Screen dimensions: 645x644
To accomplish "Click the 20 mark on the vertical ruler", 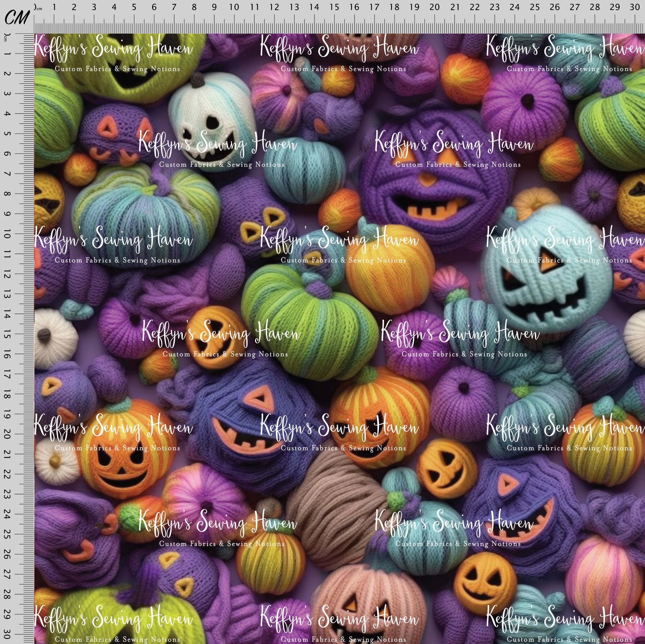I will point(7,434).
